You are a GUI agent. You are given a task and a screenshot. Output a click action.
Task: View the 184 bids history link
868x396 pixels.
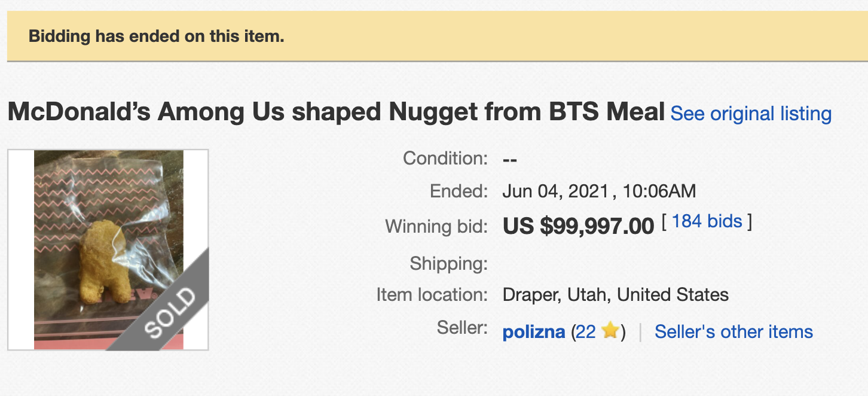[x=707, y=221]
